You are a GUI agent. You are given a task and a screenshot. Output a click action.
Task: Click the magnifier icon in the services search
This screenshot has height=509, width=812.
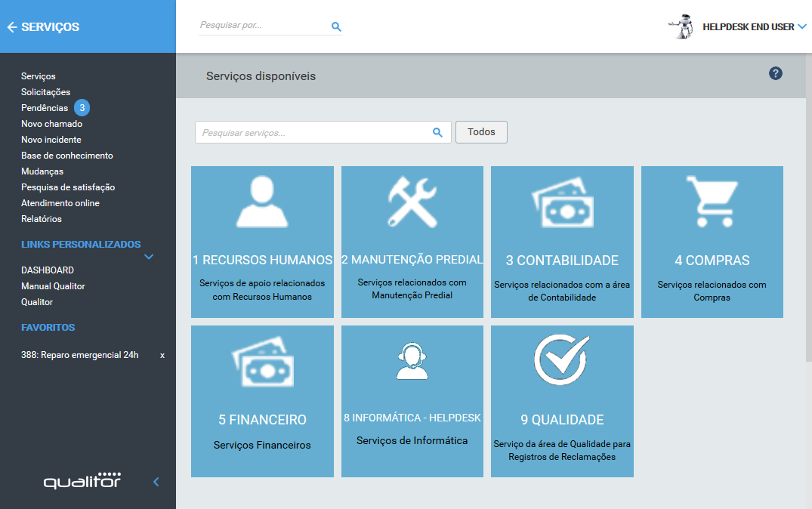click(x=437, y=131)
